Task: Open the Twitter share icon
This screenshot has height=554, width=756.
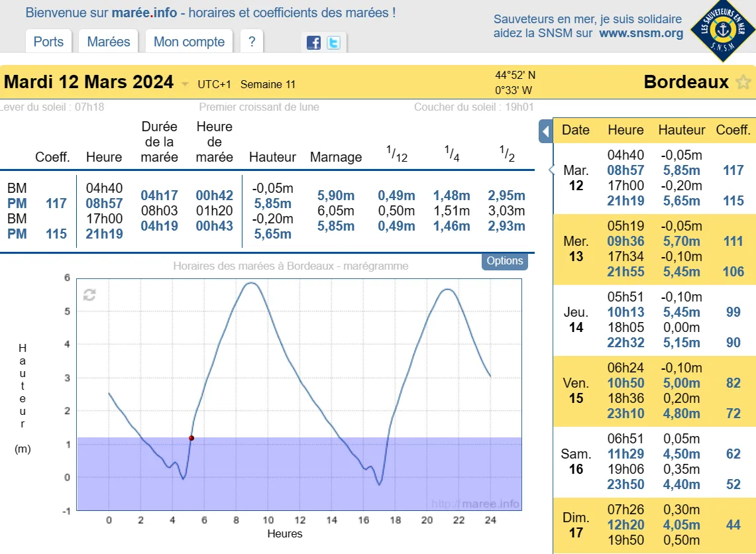Action: pos(334,43)
